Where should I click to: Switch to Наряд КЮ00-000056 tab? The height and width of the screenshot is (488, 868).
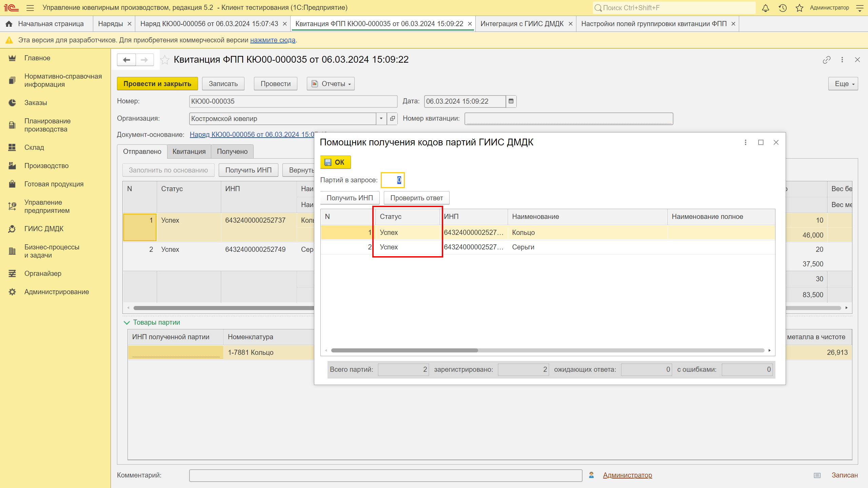pos(209,24)
